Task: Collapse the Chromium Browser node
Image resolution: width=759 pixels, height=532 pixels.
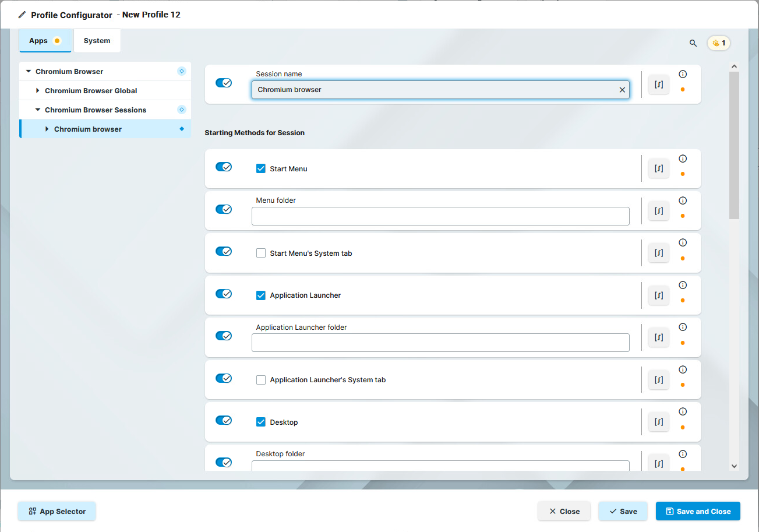Action: pos(28,71)
